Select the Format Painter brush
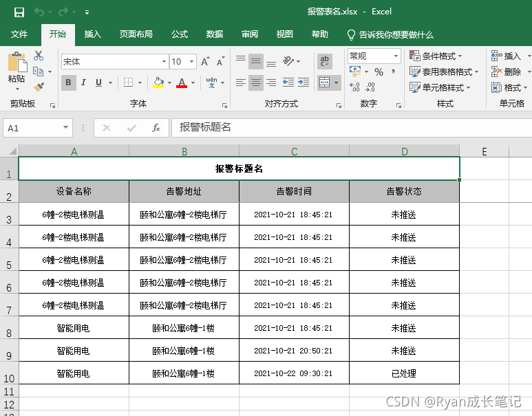The height and width of the screenshot is (416, 532). (39, 87)
